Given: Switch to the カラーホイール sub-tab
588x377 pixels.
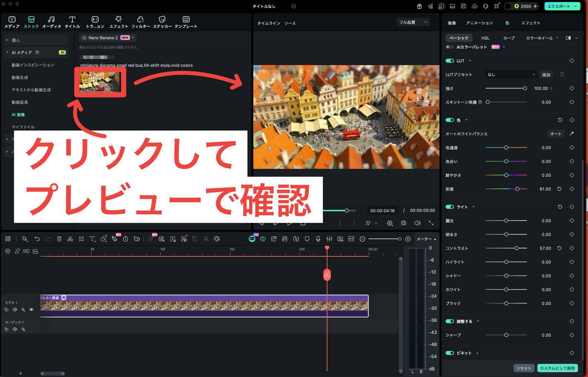Looking at the screenshot, I should pos(539,38).
